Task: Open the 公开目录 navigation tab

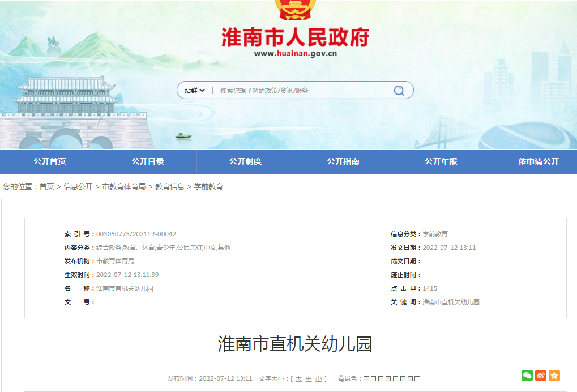Action: coord(148,161)
